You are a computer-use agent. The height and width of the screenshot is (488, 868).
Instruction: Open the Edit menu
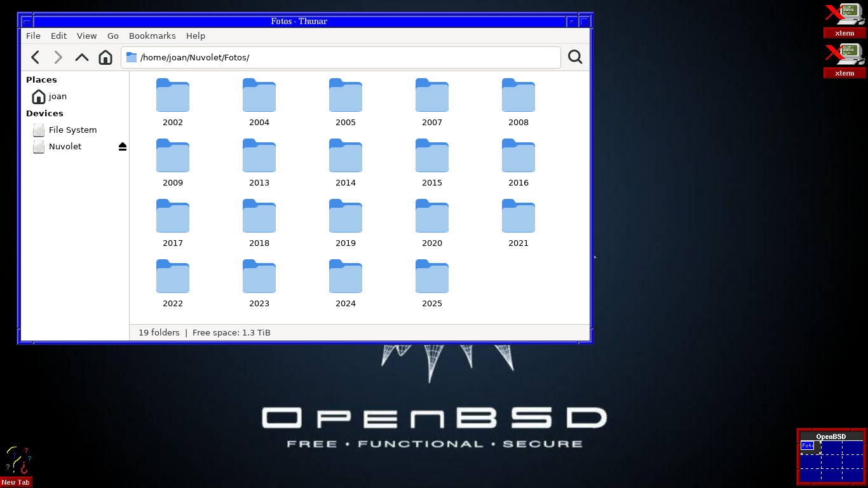[58, 36]
